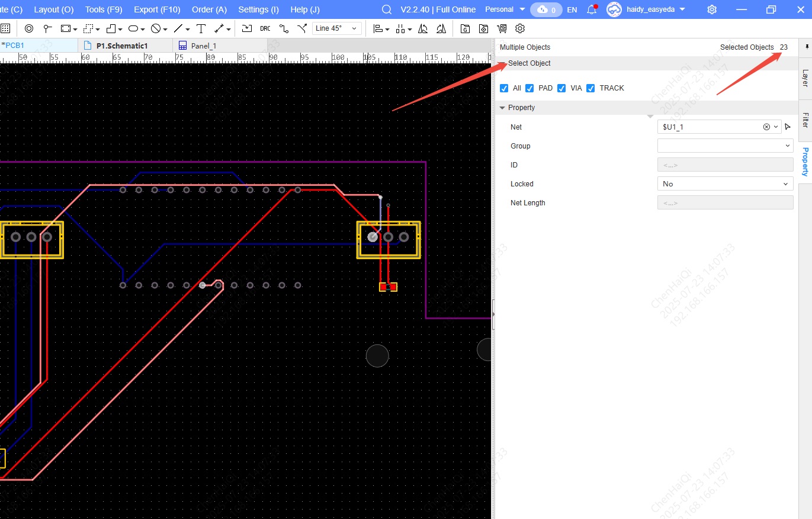The width and height of the screenshot is (812, 519).
Task: Open the Locked dropdown
Action: pyautogui.click(x=725, y=184)
